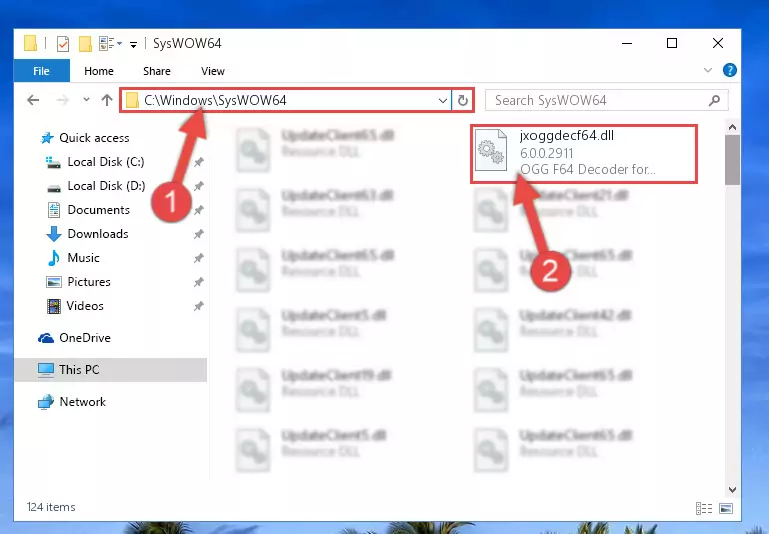Click the Documents page icon in sidebar
Image resolution: width=769 pixels, height=534 pixels.
tap(53, 210)
